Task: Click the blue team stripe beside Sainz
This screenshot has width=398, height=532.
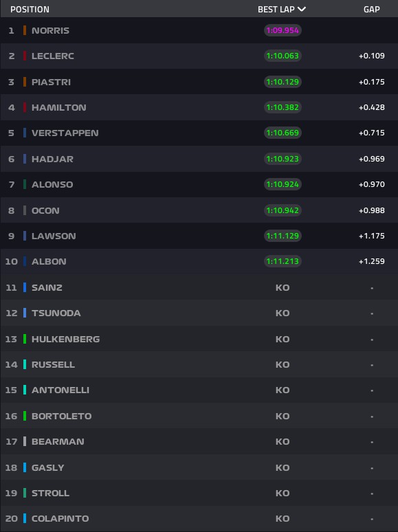Action: coord(25,287)
